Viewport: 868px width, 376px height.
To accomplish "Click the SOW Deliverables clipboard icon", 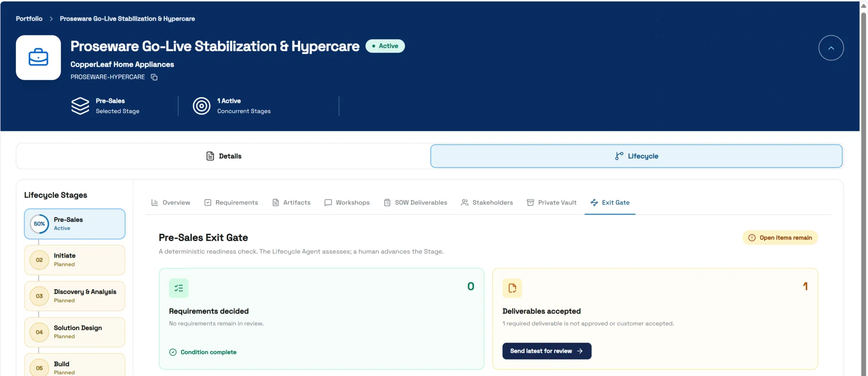I will pyautogui.click(x=387, y=203).
